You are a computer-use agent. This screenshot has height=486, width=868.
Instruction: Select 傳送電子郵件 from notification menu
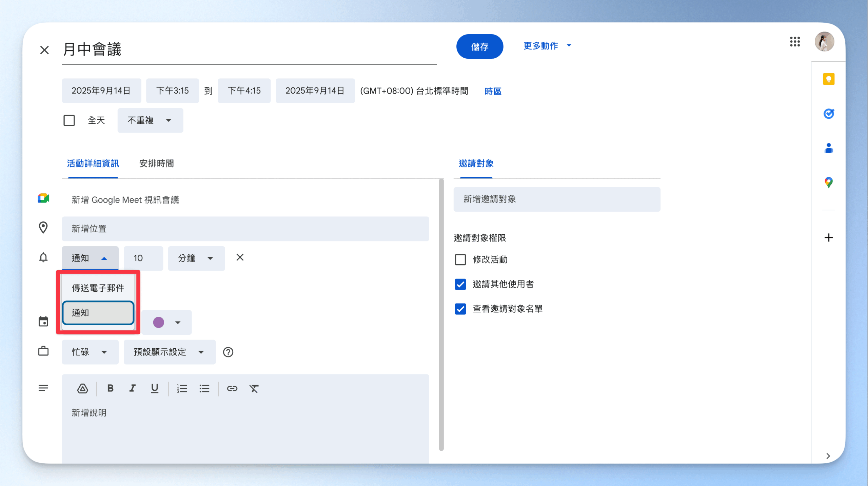tap(98, 288)
